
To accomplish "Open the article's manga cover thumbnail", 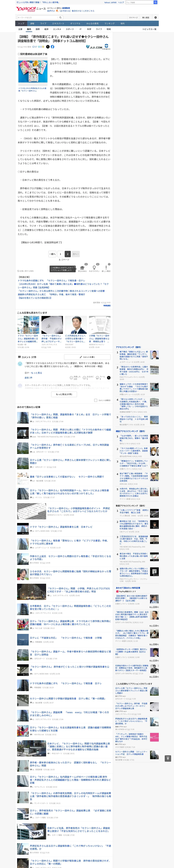I will tap(33, 71).
